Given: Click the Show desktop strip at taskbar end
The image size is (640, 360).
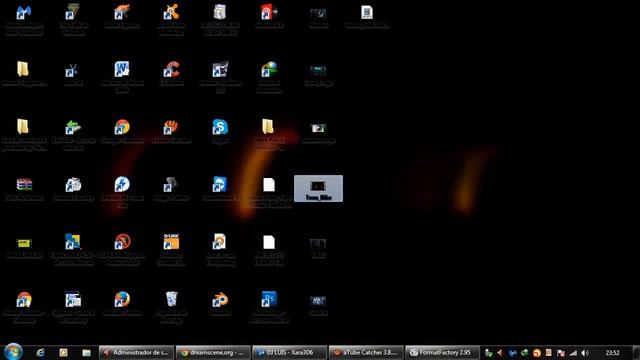Looking at the screenshot, I should coord(636,352).
